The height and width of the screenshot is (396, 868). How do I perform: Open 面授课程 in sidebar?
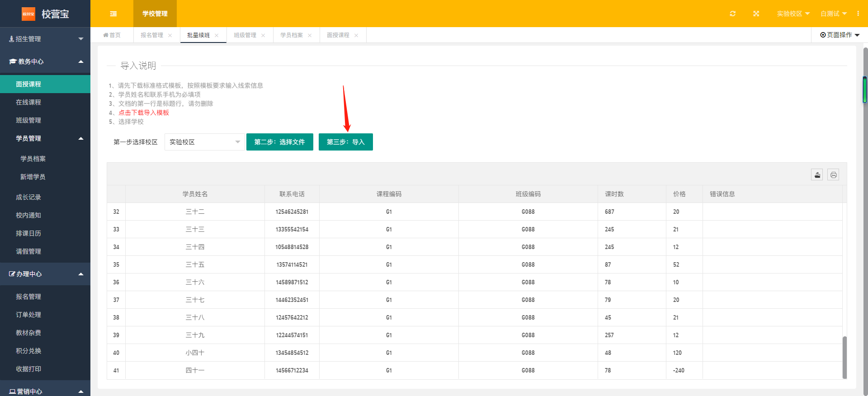pyautogui.click(x=45, y=84)
